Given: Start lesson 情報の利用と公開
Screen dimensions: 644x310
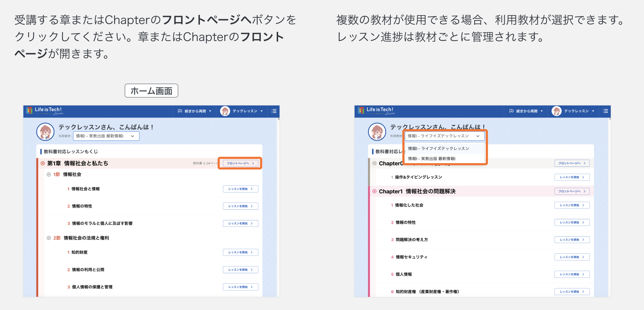Looking at the screenshot, I should 241,270.
